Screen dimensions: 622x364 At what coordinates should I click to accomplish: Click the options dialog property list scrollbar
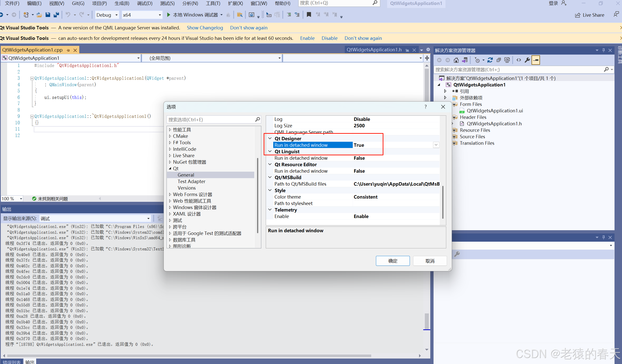443,202
